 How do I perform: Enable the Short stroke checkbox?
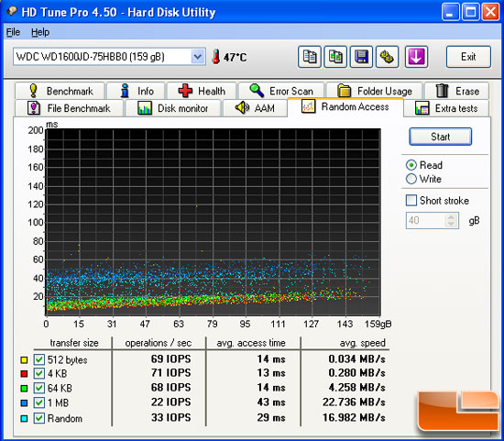(411, 201)
